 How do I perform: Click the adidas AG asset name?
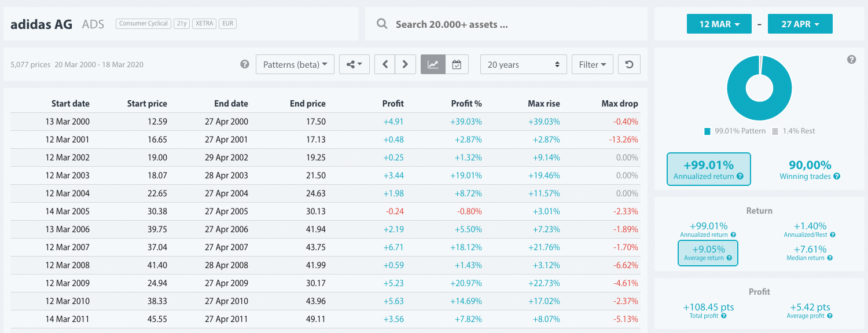42,24
